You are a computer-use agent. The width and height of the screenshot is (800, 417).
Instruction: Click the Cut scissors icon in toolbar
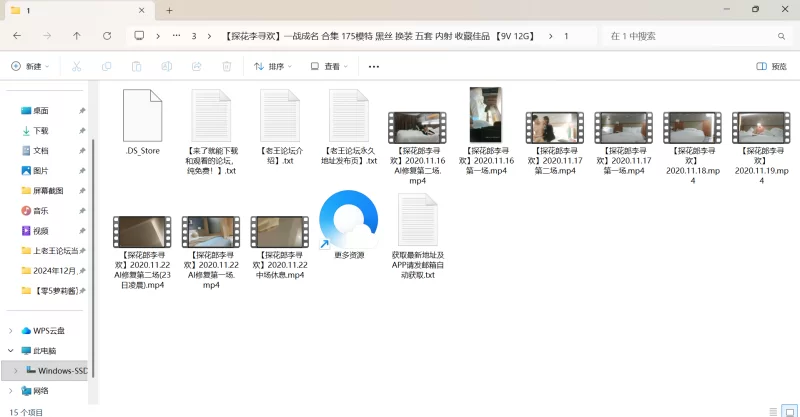75,67
